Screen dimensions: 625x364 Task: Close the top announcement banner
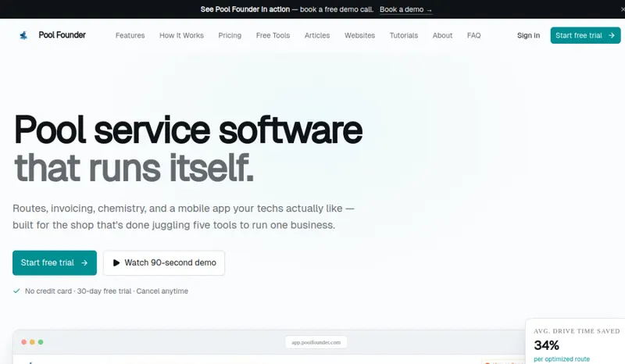[622, 9]
